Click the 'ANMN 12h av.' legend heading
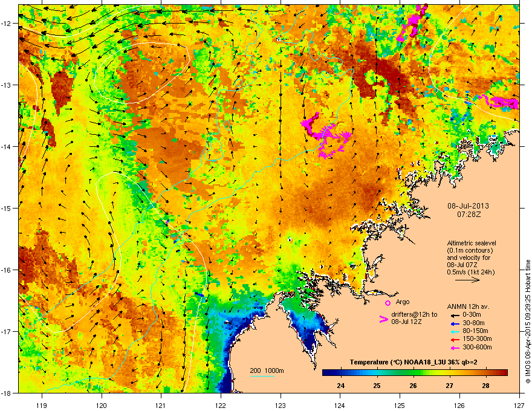Viewport: 532px width, 411px height. point(468,306)
